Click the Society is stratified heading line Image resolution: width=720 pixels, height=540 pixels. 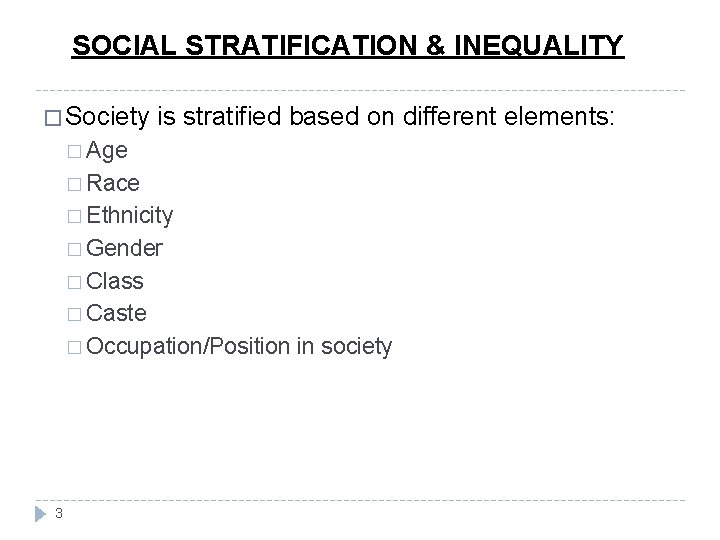coord(340,117)
